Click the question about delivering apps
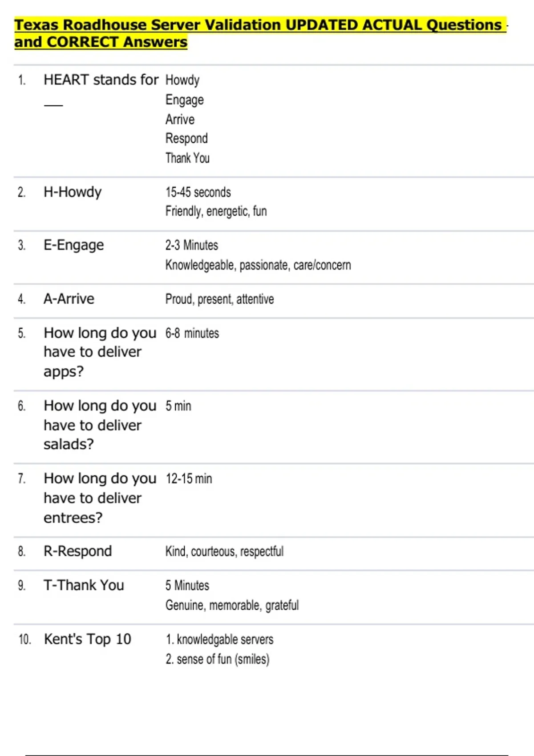534x756 pixels. coord(100,352)
